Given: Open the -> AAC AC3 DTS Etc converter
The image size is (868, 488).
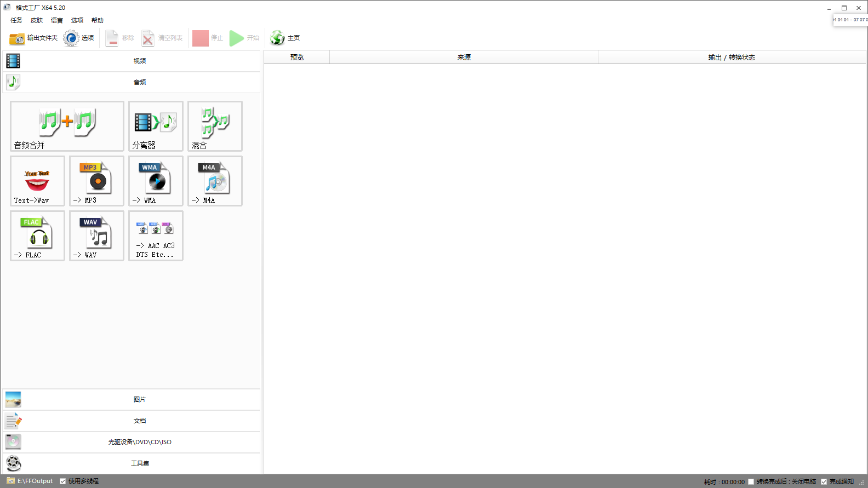Looking at the screenshot, I should coord(156,236).
